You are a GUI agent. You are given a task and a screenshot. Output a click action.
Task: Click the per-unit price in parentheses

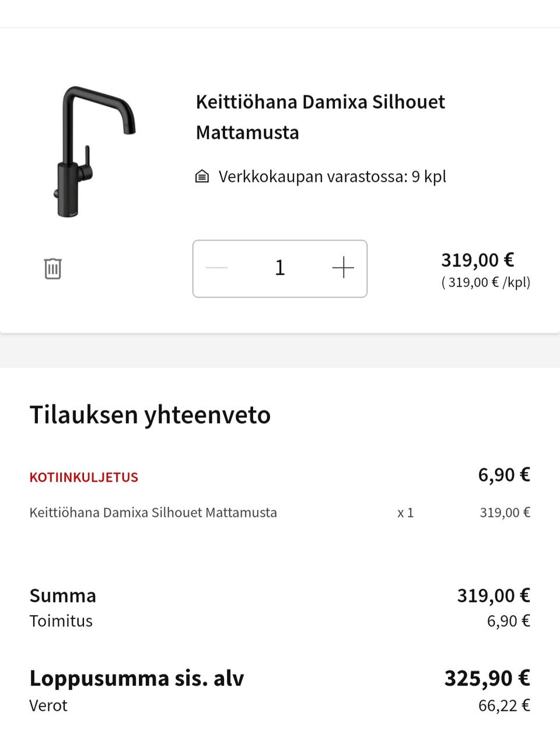(485, 282)
